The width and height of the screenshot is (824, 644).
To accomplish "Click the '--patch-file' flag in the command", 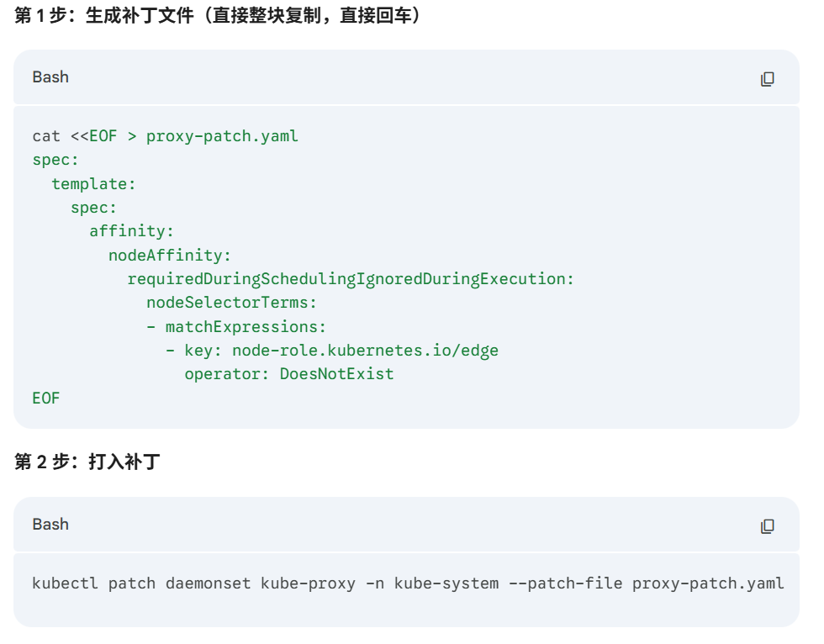I will click(565, 583).
